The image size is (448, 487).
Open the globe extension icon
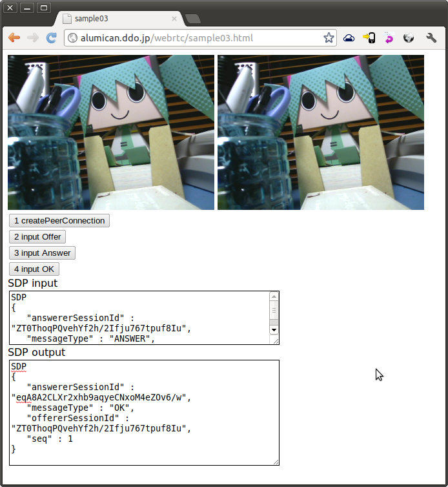(x=409, y=38)
